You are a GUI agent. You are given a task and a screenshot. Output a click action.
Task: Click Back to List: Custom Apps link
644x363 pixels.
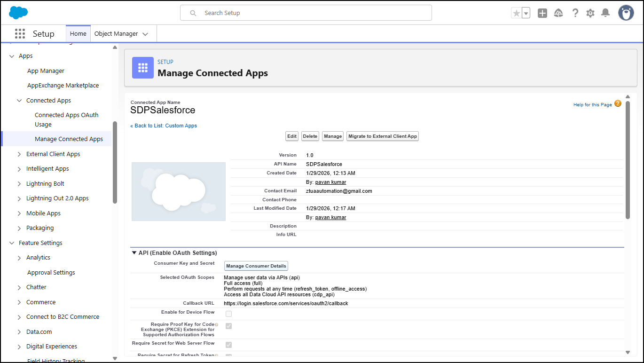click(164, 126)
